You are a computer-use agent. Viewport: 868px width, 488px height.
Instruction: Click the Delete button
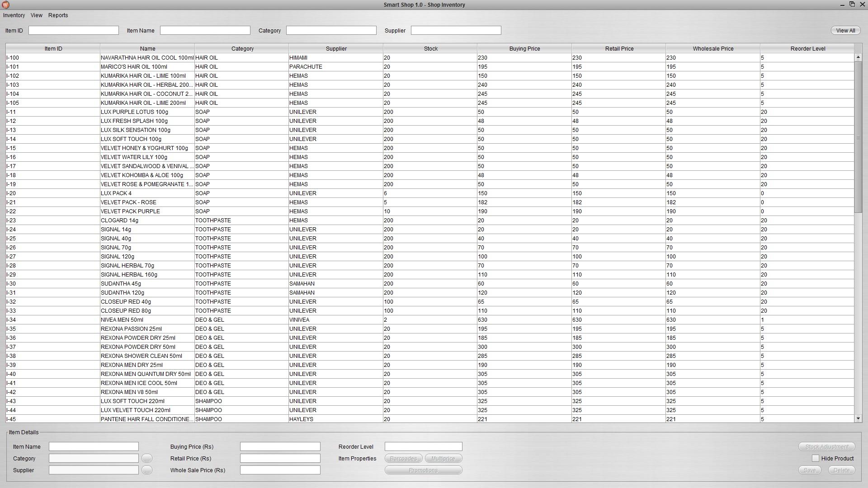pos(842,470)
